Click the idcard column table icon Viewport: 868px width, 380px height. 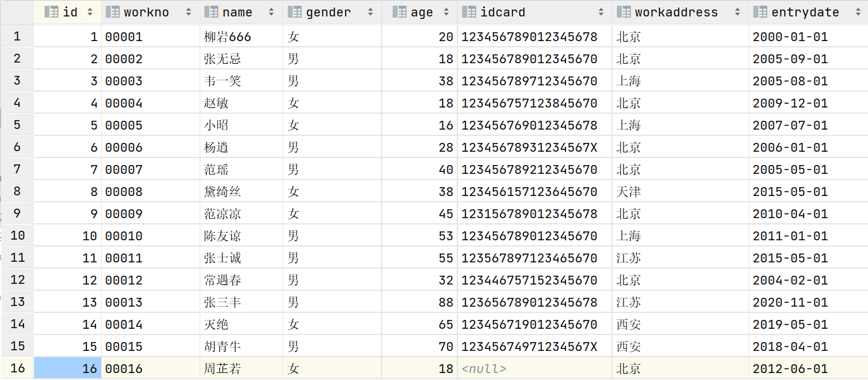[x=469, y=12]
